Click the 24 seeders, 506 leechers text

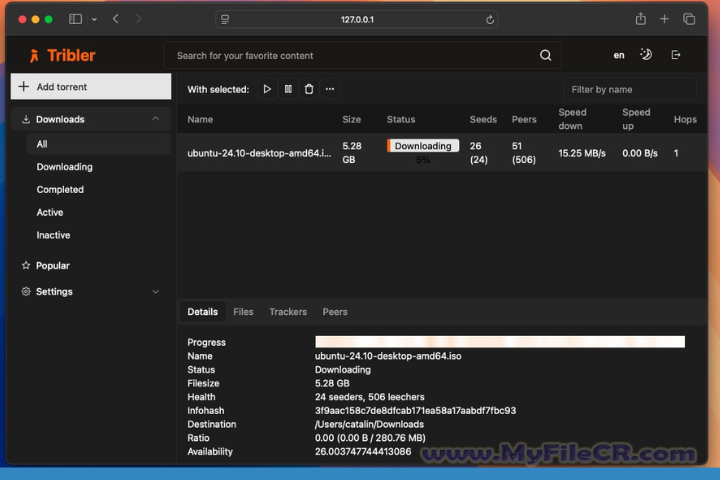370,396
